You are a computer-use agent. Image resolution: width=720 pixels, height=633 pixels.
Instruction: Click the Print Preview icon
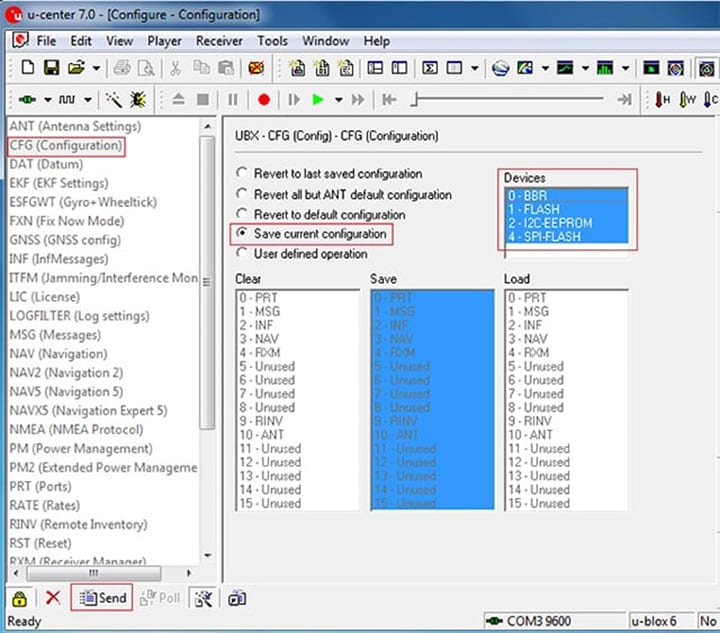[146, 68]
